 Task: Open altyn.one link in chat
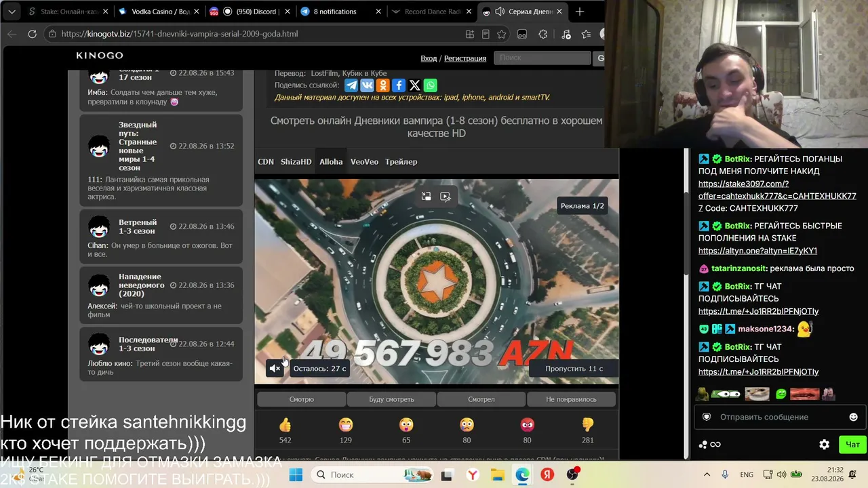point(757,251)
